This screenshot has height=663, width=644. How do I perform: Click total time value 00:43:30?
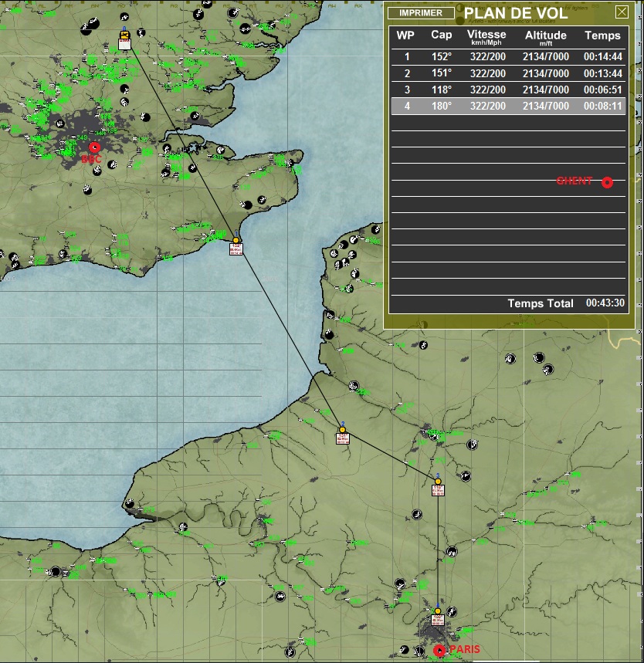click(x=605, y=303)
